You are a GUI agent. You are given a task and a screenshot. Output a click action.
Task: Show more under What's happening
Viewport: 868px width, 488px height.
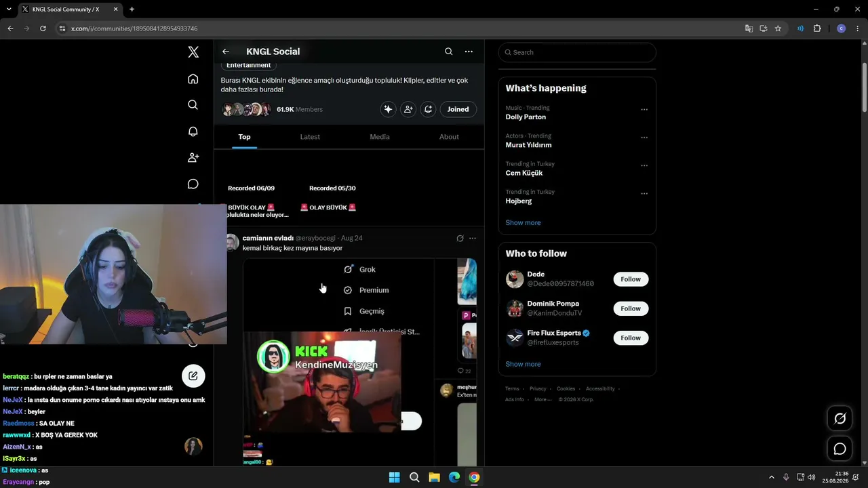[523, 223]
